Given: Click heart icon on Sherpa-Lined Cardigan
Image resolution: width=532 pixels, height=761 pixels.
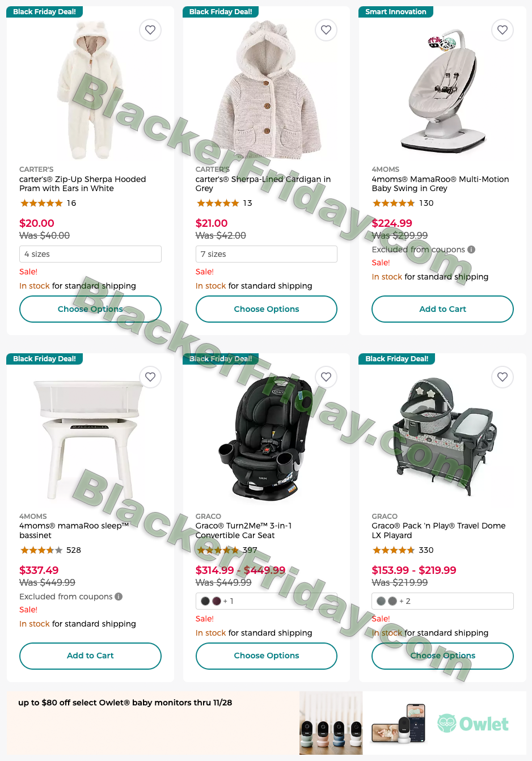Looking at the screenshot, I should [x=326, y=30].
